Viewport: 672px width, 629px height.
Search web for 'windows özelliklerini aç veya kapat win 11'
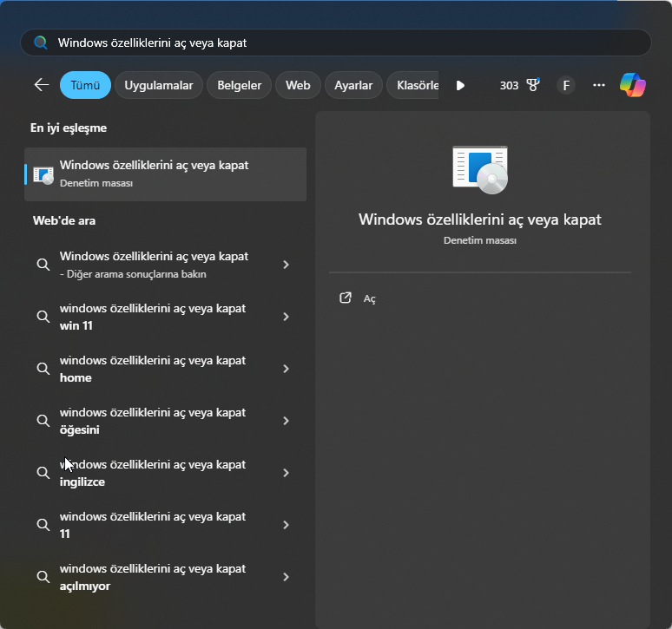[166, 317]
